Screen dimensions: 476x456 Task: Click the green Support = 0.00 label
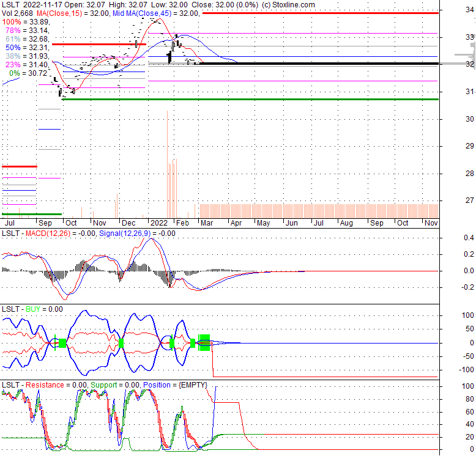[x=114, y=385]
